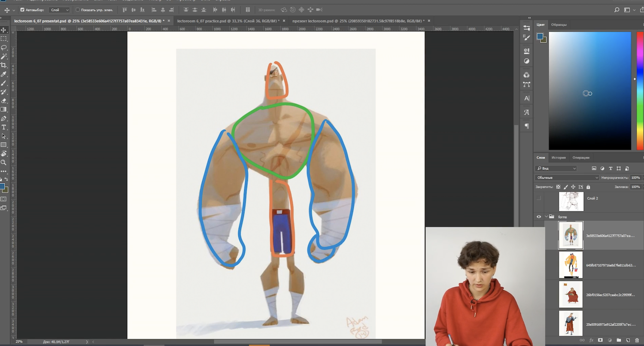Click the foreground color swatch in toolbar
The image size is (644, 346).
2,187
